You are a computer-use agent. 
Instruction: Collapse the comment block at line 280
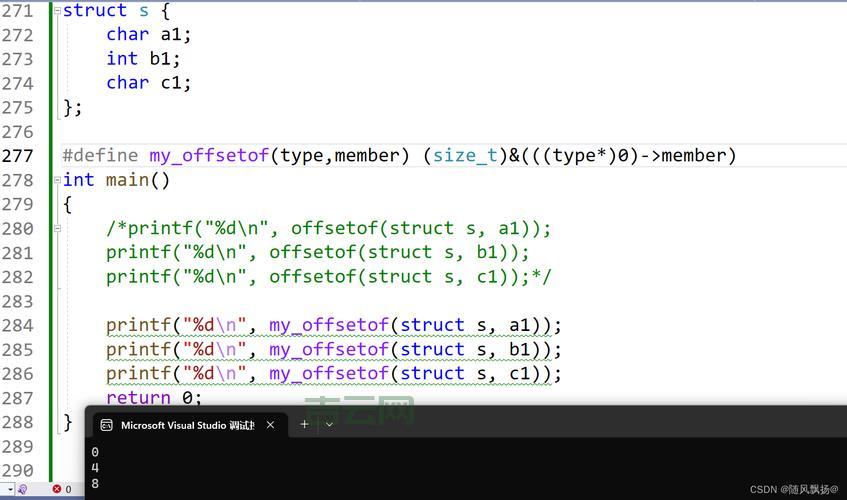57,228
